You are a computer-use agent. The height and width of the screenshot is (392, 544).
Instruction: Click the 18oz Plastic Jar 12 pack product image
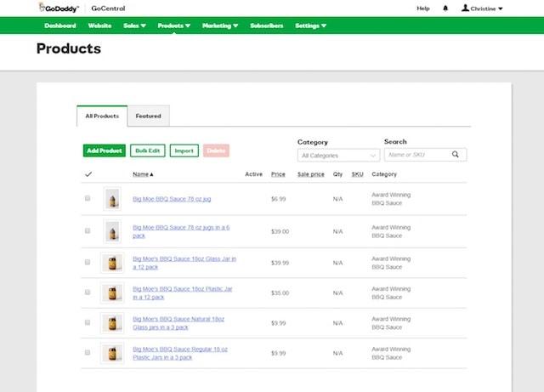click(112, 293)
